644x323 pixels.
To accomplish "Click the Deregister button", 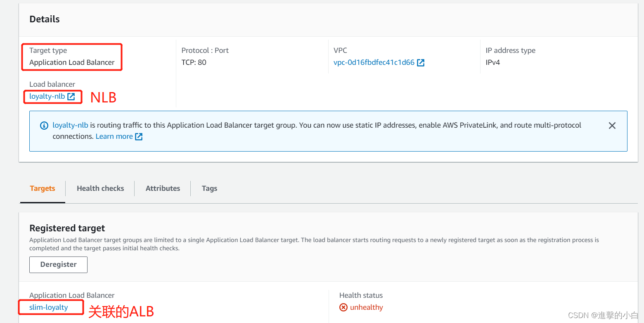I will [x=58, y=265].
